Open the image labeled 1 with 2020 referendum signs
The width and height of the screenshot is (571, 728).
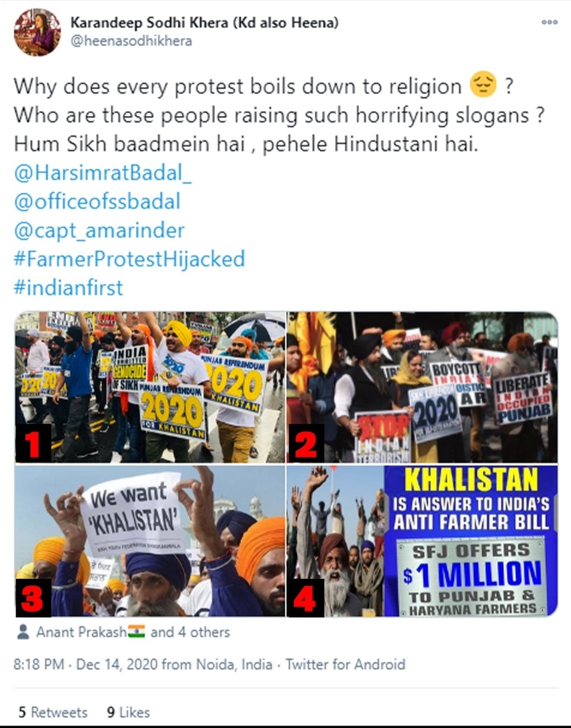[x=150, y=387]
